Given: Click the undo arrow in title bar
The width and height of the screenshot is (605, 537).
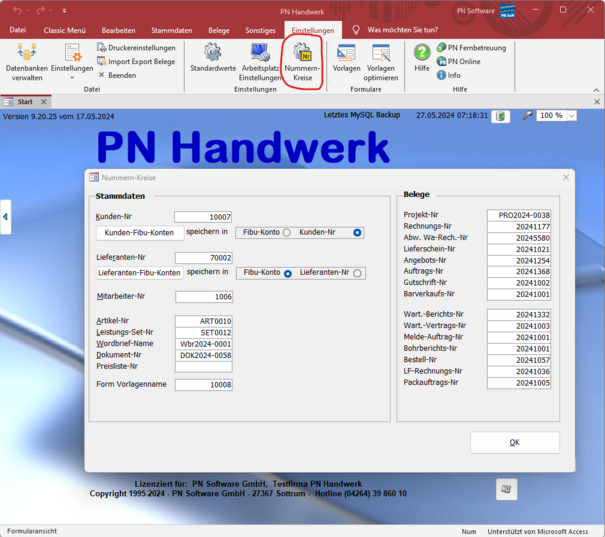Looking at the screenshot, I should click(x=17, y=10).
